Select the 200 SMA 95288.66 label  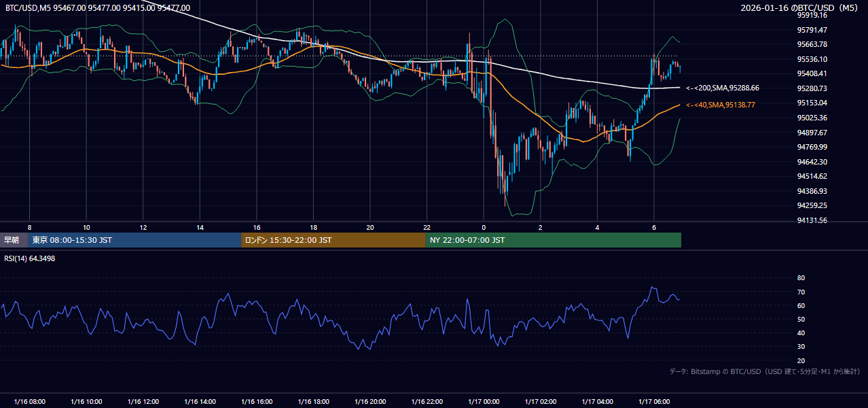pyautogui.click(x=723, y=88)
